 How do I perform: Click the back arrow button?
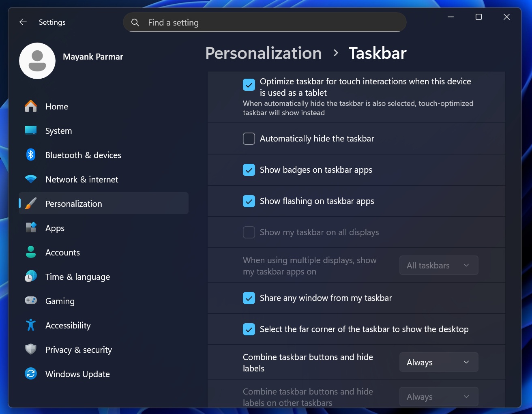[23, 22]
